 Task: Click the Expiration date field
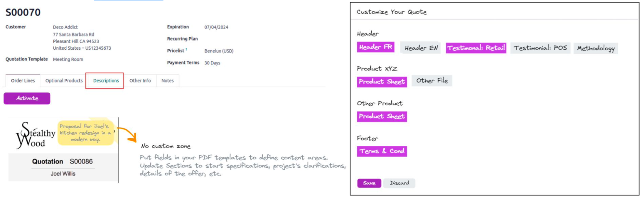[x=216, y=27]
